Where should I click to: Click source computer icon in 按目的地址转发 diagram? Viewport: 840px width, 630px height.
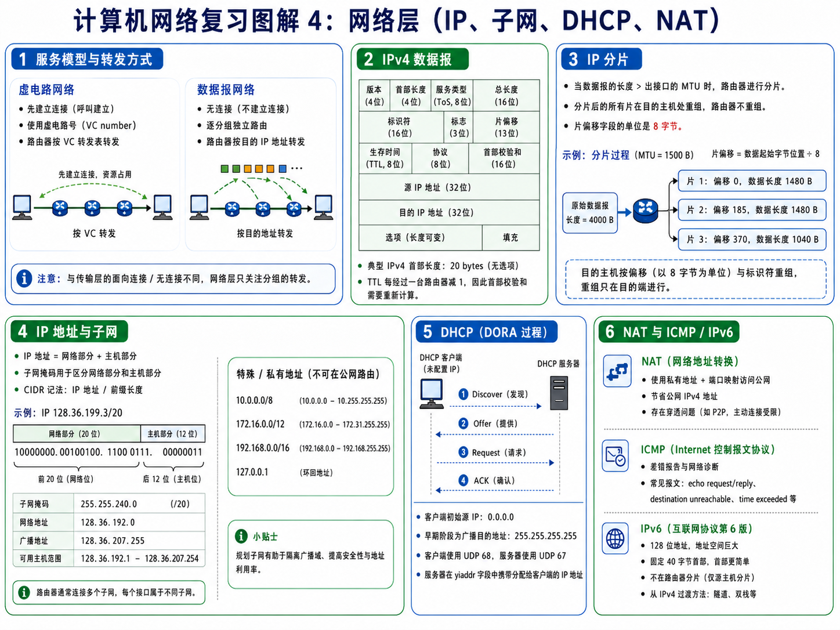199,208
